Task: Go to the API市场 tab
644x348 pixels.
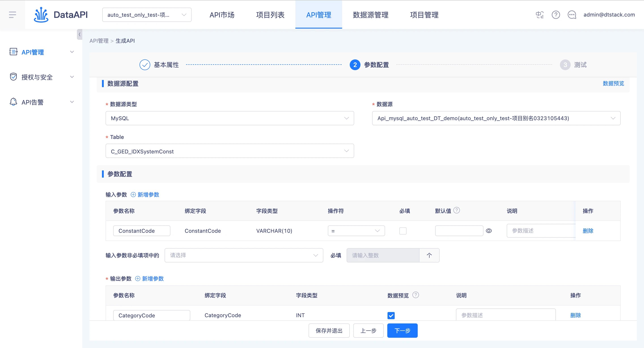Action: 222,15
